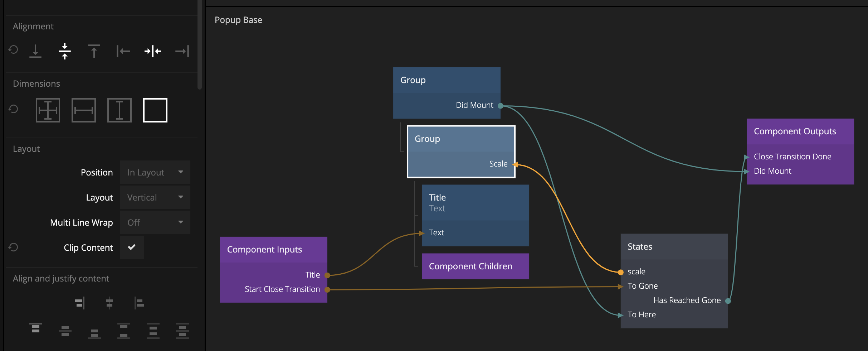Pick the explicit width only dimension icon
The height and width of the screenshot is (351, 868).
pyautogui.click(x=83, y=110)
